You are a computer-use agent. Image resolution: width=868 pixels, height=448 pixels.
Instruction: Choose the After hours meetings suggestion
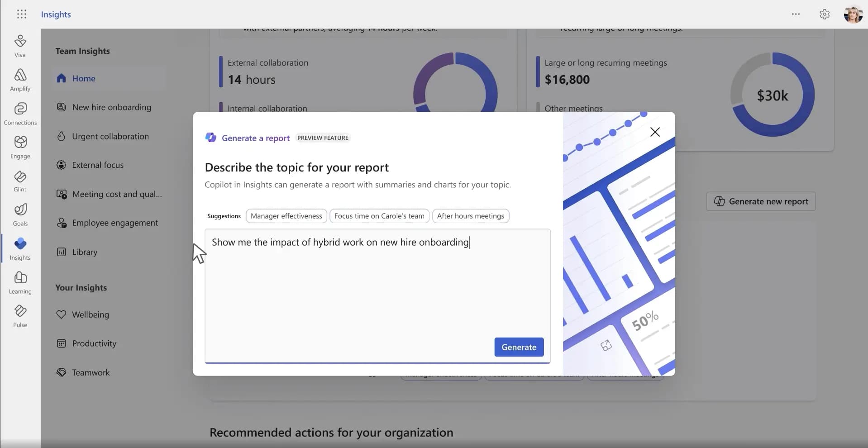click(x=470, y=216)
